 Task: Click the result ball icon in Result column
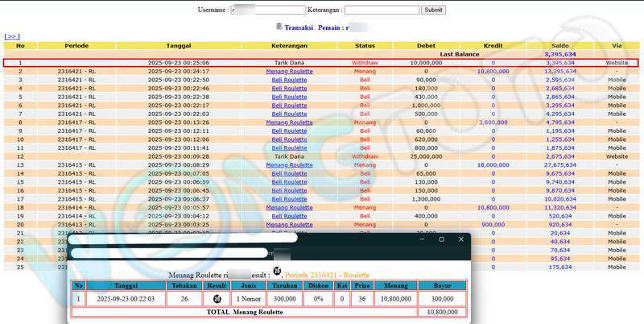click(x=216, y=297)
